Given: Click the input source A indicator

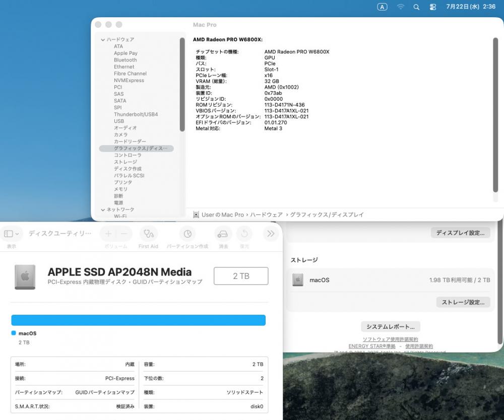Looking at the screenshot, I should click(x=382, y=7).
